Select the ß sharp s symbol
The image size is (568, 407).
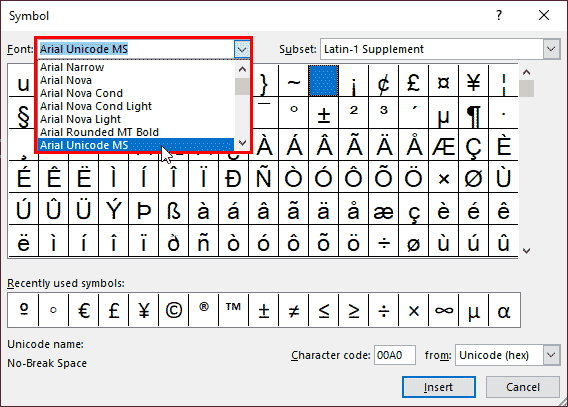[x=174, y=209]
